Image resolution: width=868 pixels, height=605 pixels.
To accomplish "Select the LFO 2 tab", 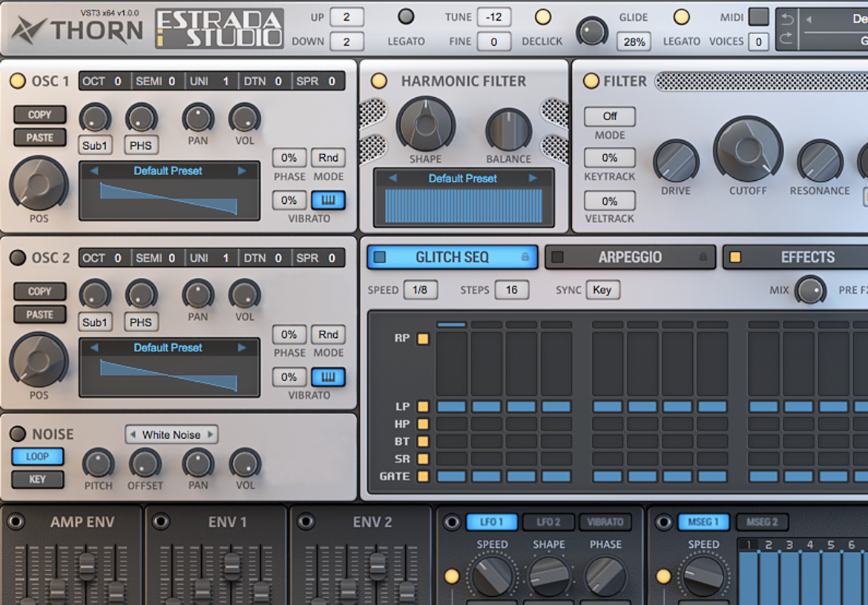I will click(x=548, y=521).
